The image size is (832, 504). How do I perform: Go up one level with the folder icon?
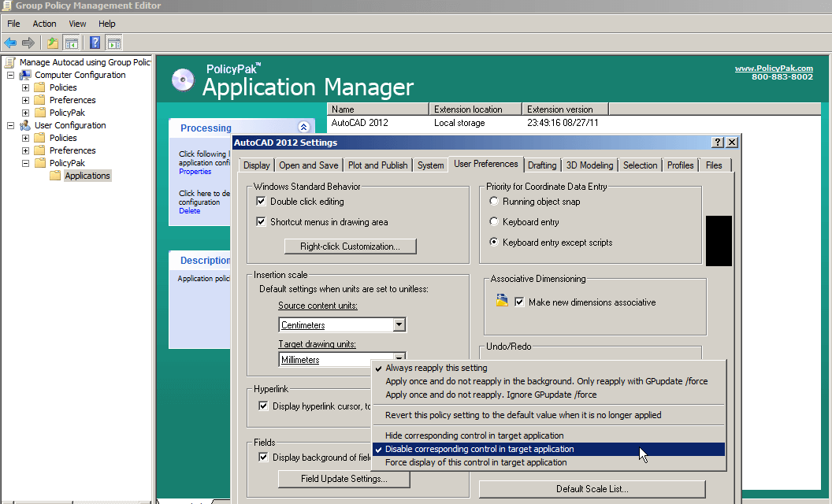pyautogui.click(x=53, y=43)
